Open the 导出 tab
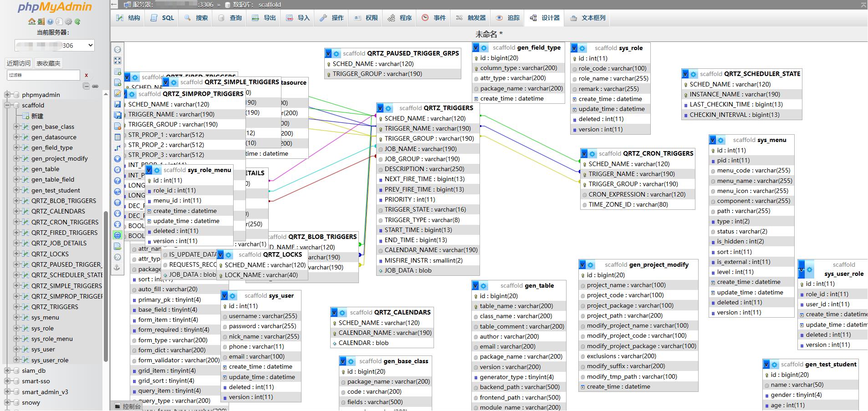868x411 pixels. (264, 18)
